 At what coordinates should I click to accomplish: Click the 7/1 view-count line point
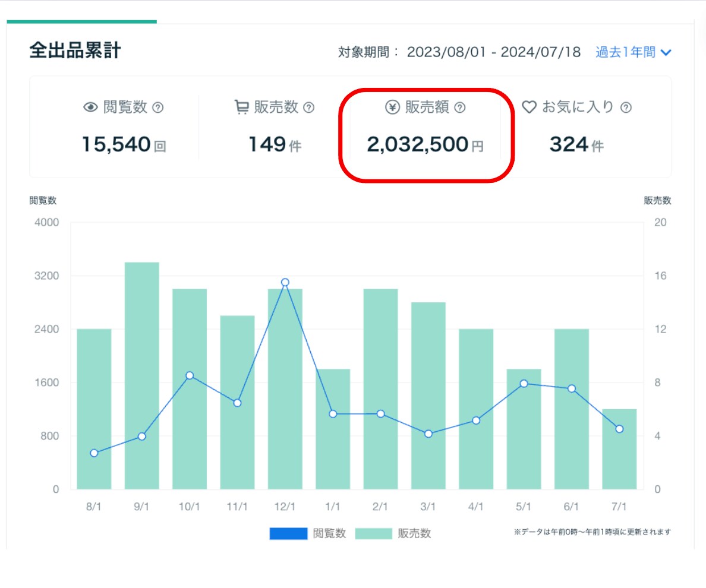619,429
